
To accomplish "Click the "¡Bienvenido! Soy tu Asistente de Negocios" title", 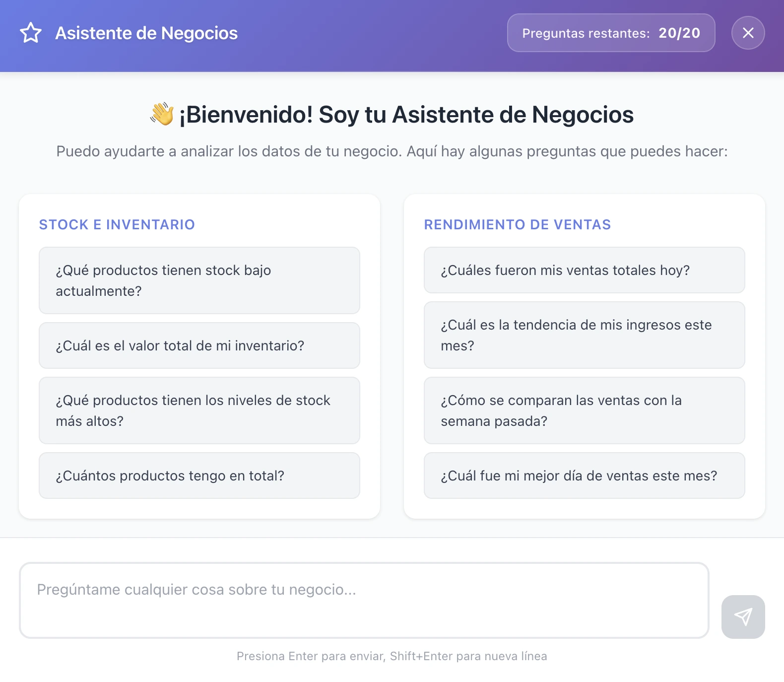I will pos(406,115).
